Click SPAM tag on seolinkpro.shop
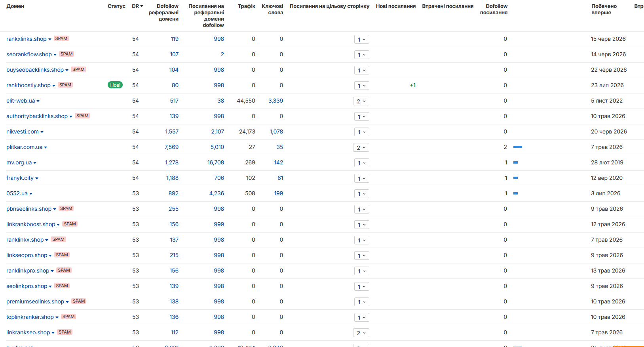 click(x=62, y=286)
